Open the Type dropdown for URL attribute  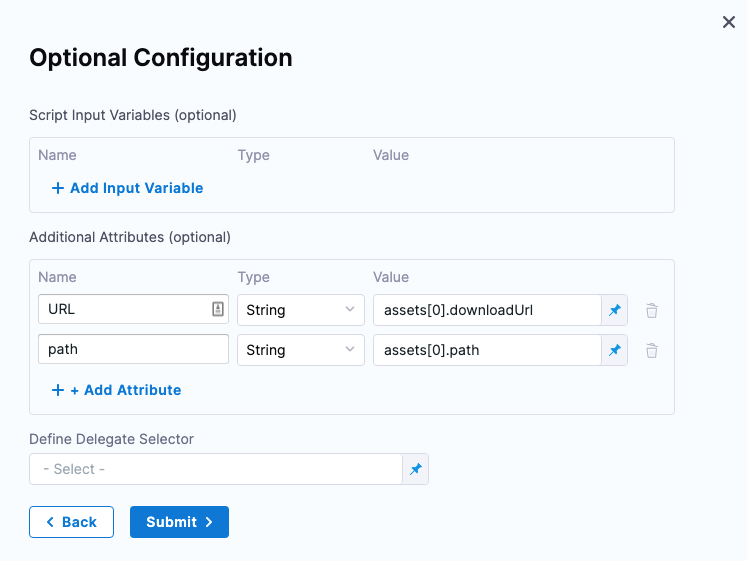click(x=300, y=310)
